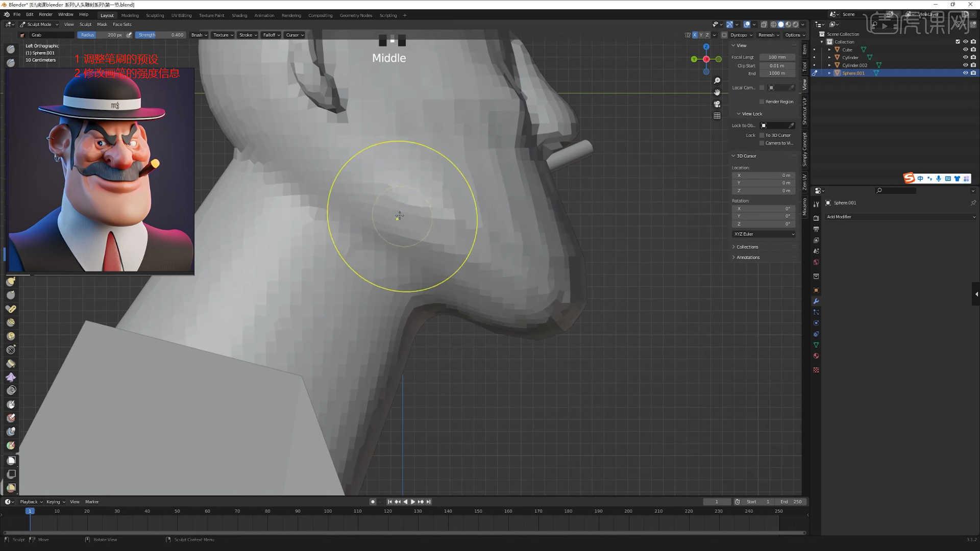Click the Remesh button in the header
980x551 pixels.
pos(768,35)
